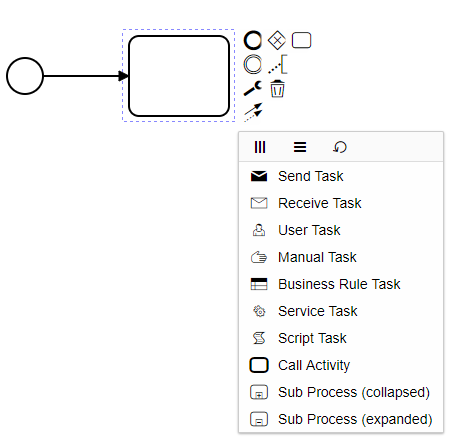
Task: Toggle sequential multi-instance marker
Action: (x=300, y=147)
